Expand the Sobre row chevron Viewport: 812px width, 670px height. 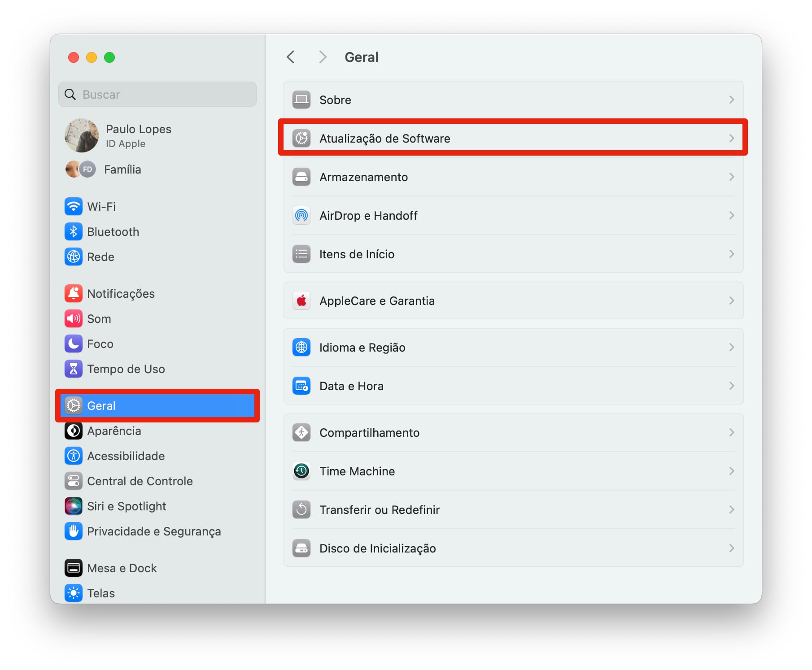pyautogui.click(x=731, y=100)
